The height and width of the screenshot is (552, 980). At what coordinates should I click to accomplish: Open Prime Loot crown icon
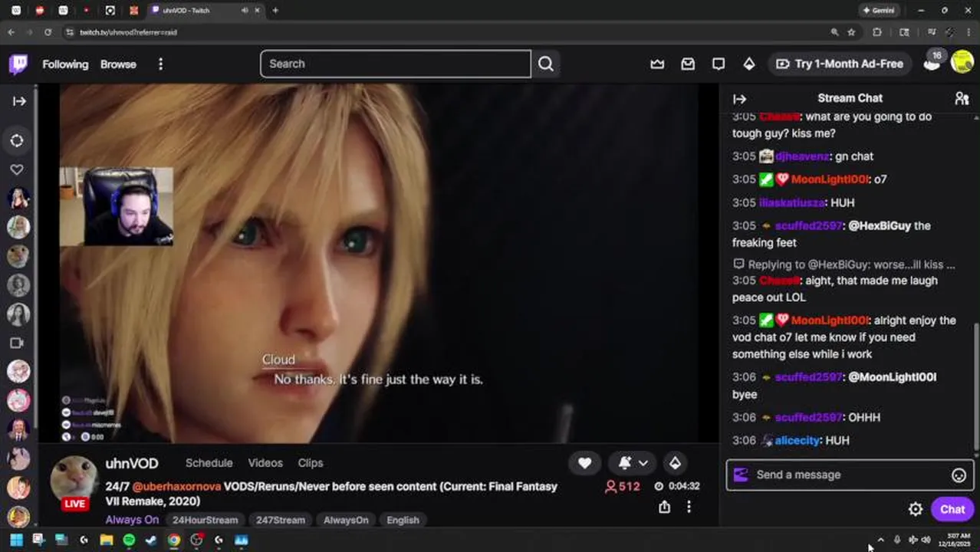[x=657, y=64]
